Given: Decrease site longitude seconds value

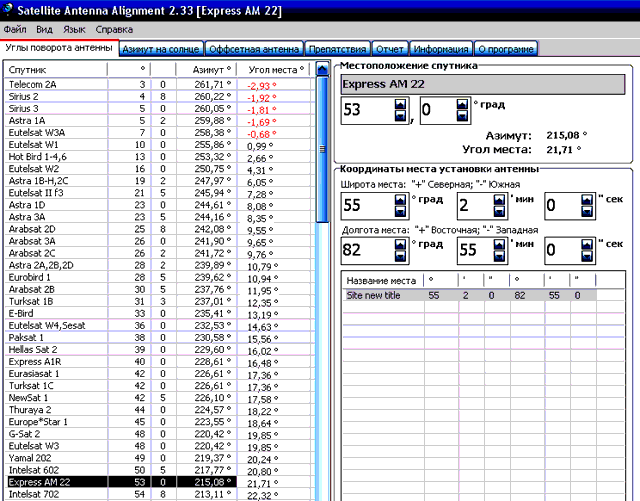Looking at the screenshot, I should click(x=587, y=256).
